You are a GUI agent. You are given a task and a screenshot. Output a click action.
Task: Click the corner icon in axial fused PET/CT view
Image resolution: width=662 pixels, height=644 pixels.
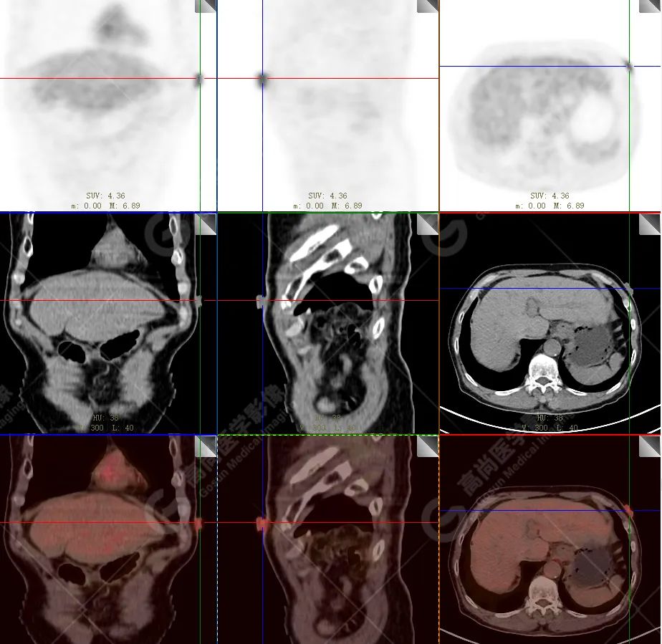coord(651,446)
